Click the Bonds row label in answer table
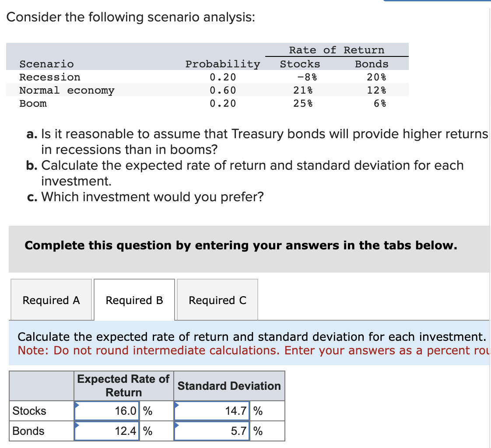 pyautogui.click(x=28, y=431)
